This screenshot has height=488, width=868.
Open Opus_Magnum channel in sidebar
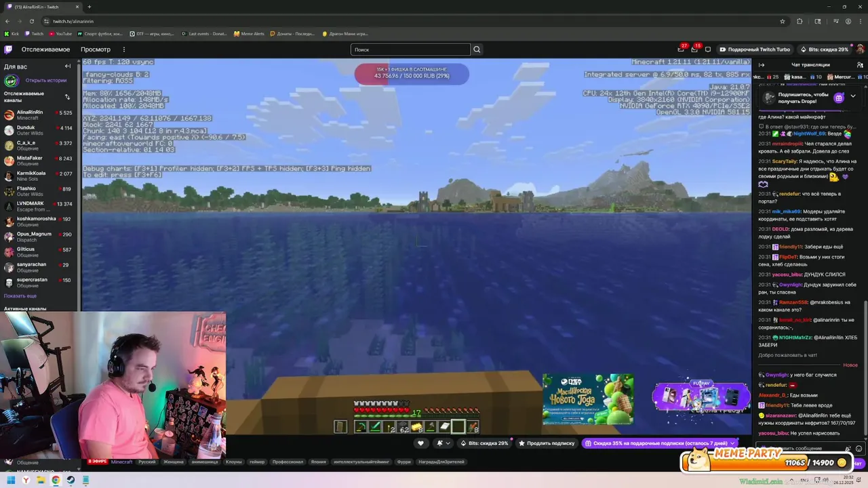point(39,237)
